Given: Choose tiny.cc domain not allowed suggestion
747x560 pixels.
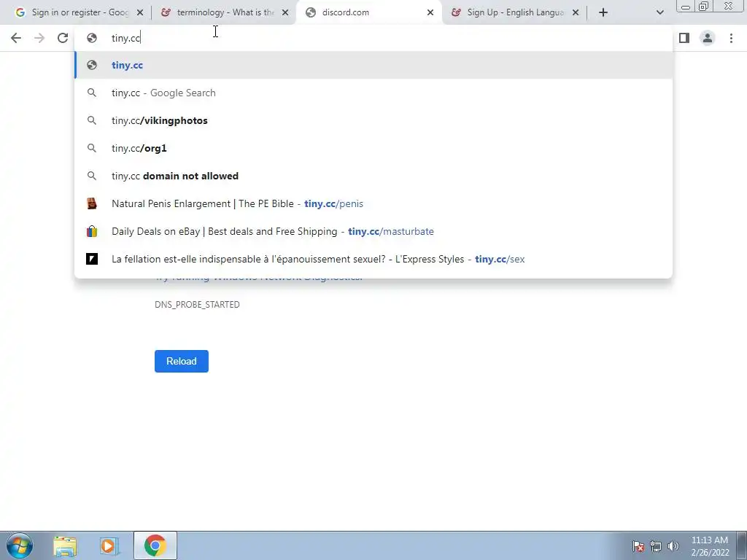Looking at the screenshot, I should coord(373,176).
